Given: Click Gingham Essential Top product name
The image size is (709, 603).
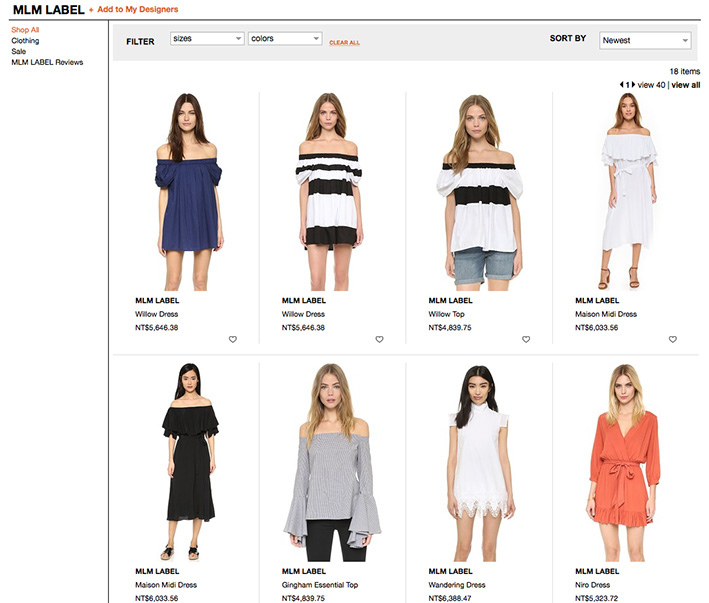Looking at the screenshot, I should point(320,585).
